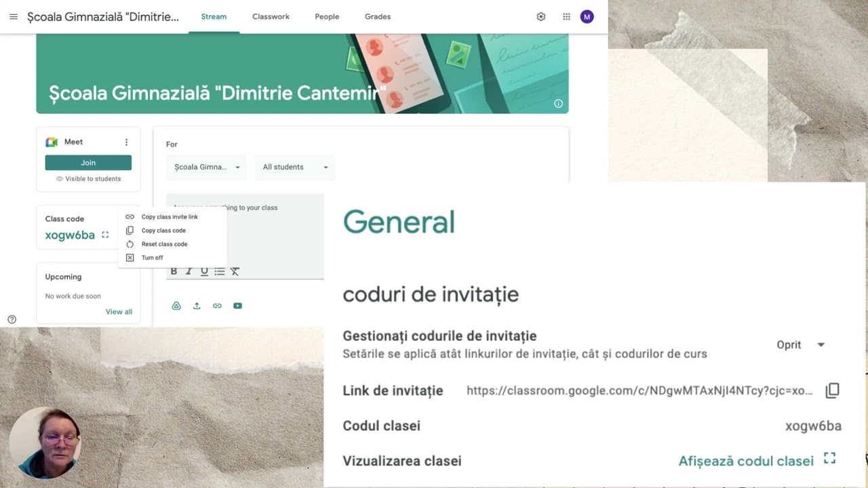This screenshot has width=868, height=488.
Task: Open the Grades tab
Action: (378, 17)
